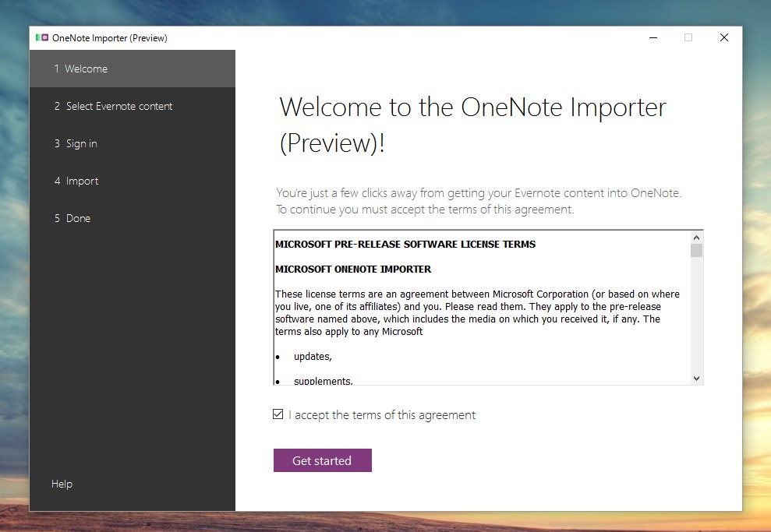Click the 'I accept the terms of this agreement' label
771x532 pixels.
pyautogui.click(x=382, y=415)
